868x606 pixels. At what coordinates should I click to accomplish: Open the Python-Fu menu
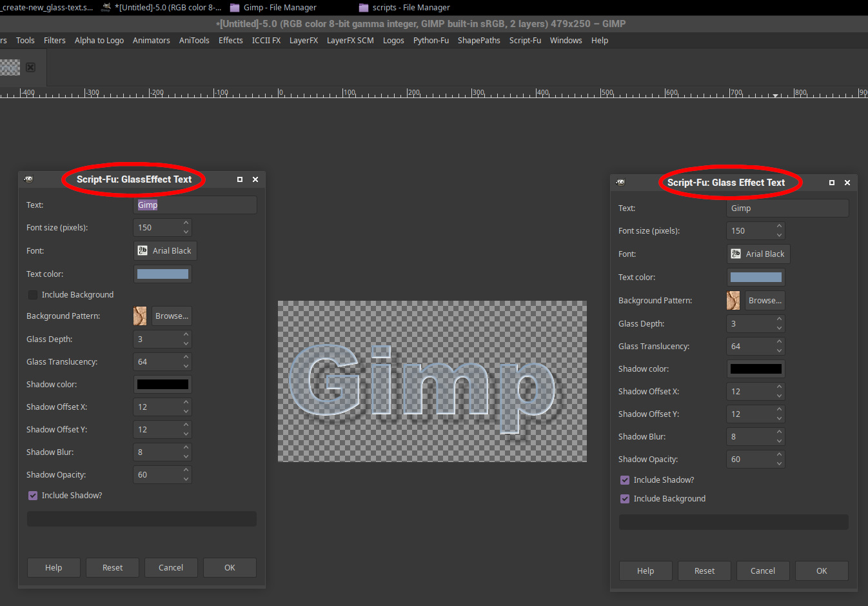click(431, 40)
